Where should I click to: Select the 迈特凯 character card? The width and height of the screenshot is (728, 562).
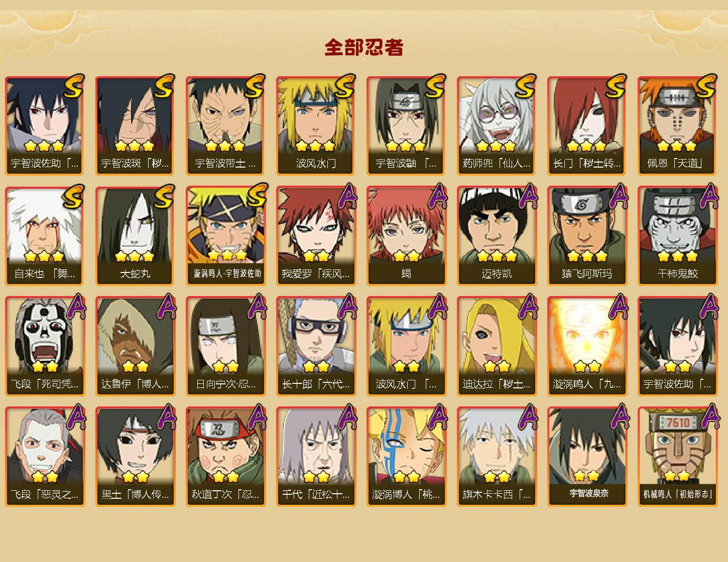click(x=497, y=236)
